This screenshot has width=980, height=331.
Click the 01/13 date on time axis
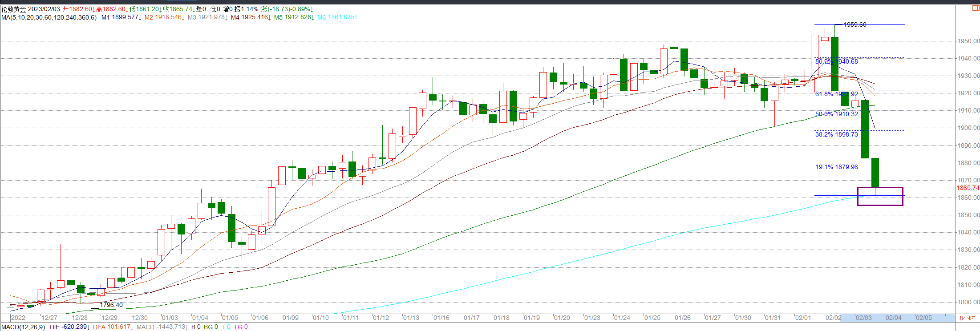[411, 318]
